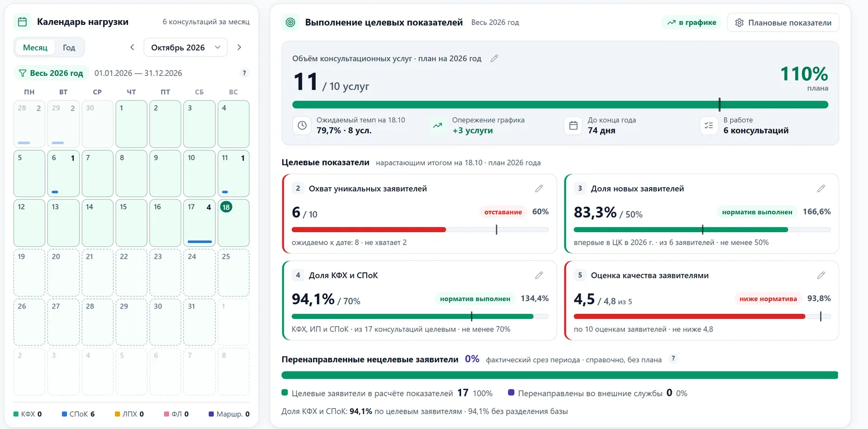Select today's date 18 in the calendar
The width and height of the screenshot is (868, 429).
[x=233, y=223]
